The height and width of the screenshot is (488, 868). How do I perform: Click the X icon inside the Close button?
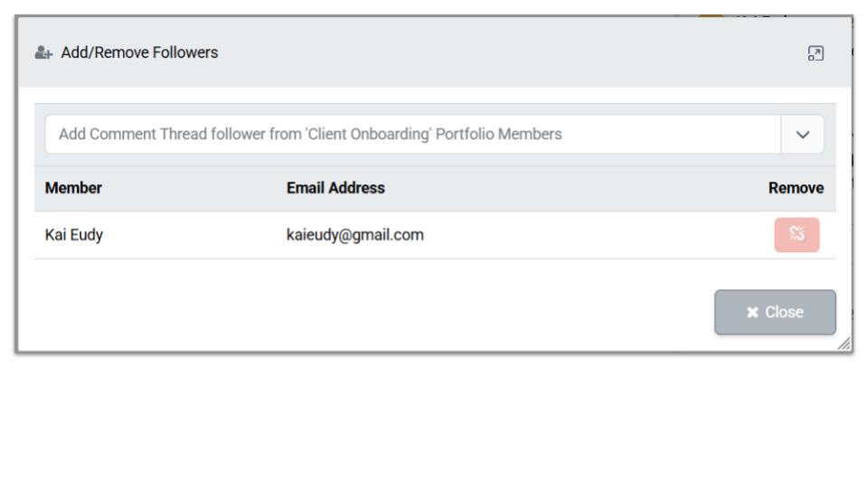[x=752, y=313]
